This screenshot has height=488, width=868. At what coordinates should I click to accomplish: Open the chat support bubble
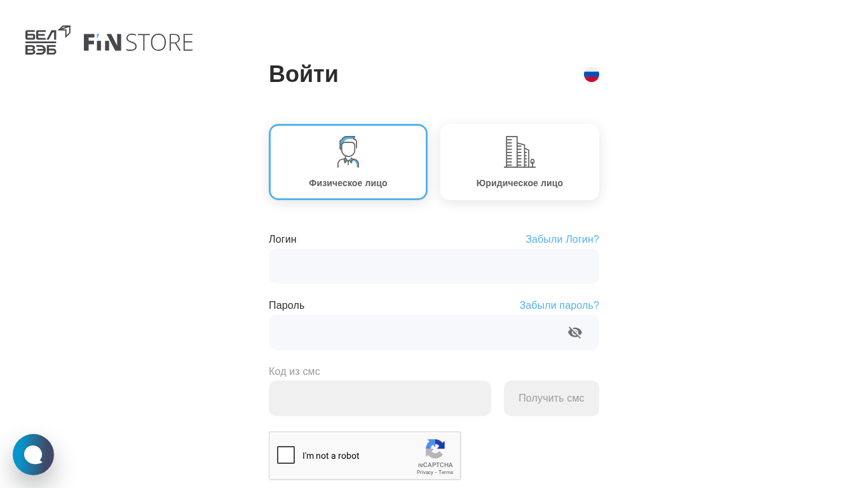(x=33, y=454)
